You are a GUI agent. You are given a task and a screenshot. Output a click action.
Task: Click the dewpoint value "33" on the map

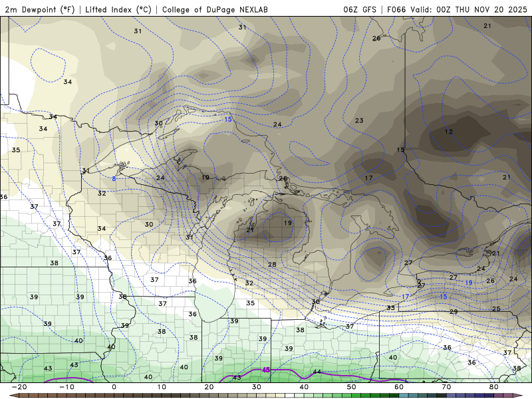click(391, 308)
